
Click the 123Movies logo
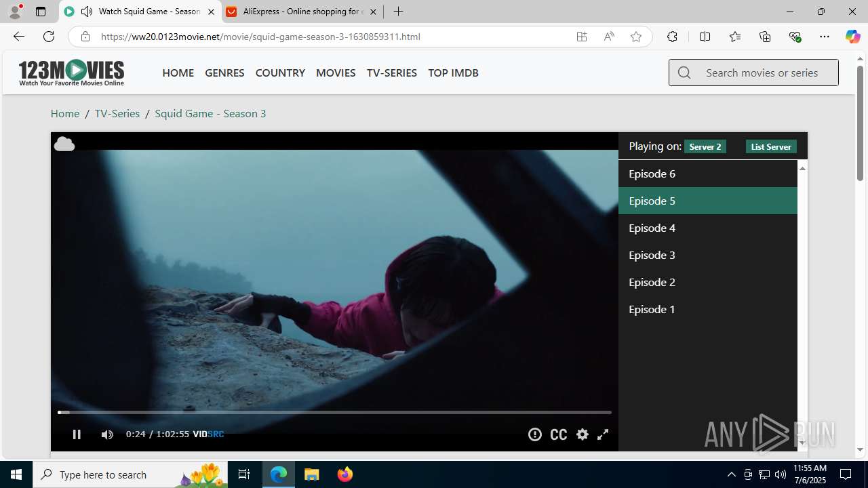[x=71, y=73]
